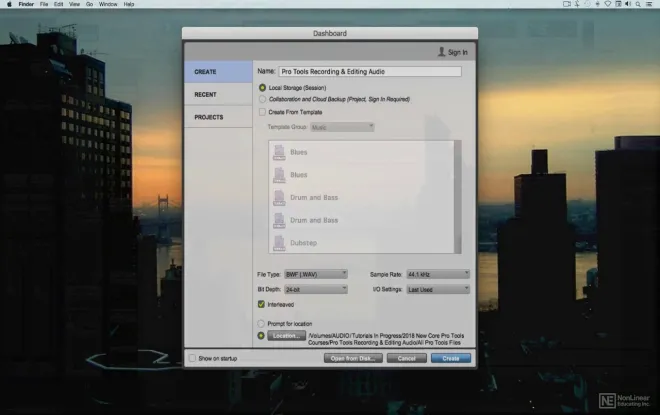Open the Help menu
660x415 pixels.
pyautogui.click(x=129, y=4)
